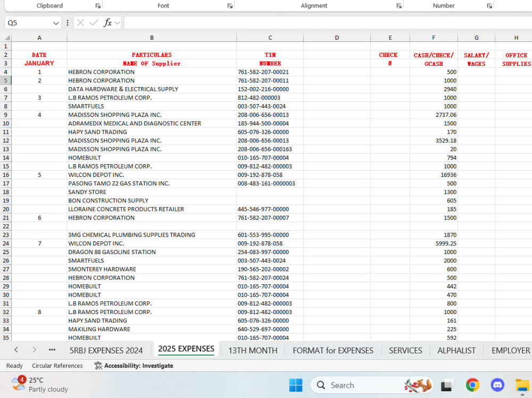532x398 pixels.
Task: Open Insert Function fx button
Action: coord(107,23)
